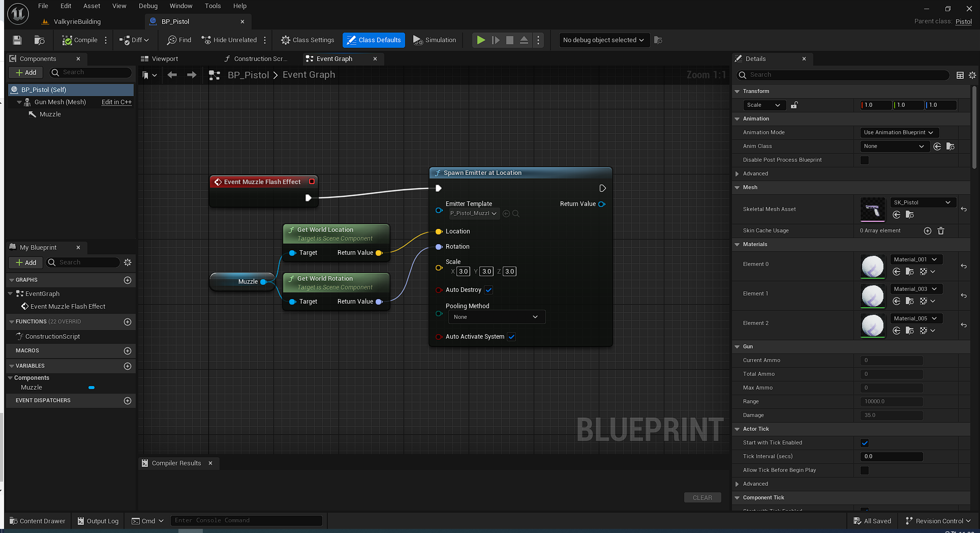Image resolution: width=980 pixels, height=533 pixels.
Task: Click SK_Pistol mesh thumbnail
Action: [x=873, y=210]
